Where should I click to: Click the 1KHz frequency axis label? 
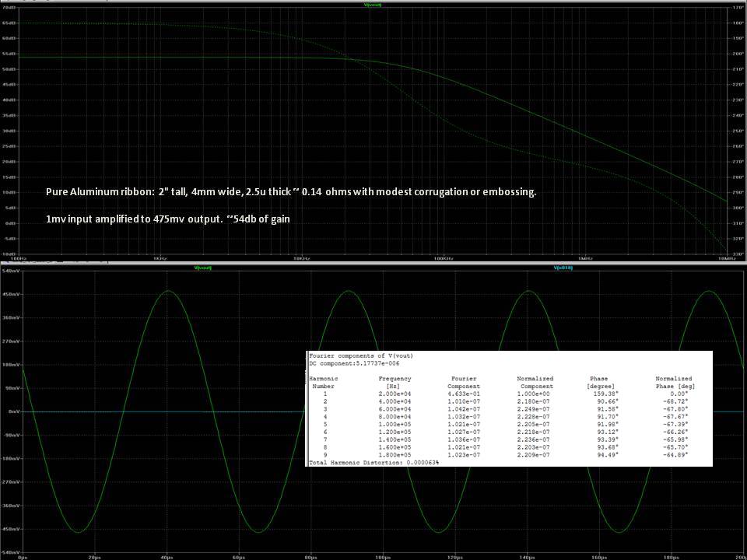click(x=160, y=258)
